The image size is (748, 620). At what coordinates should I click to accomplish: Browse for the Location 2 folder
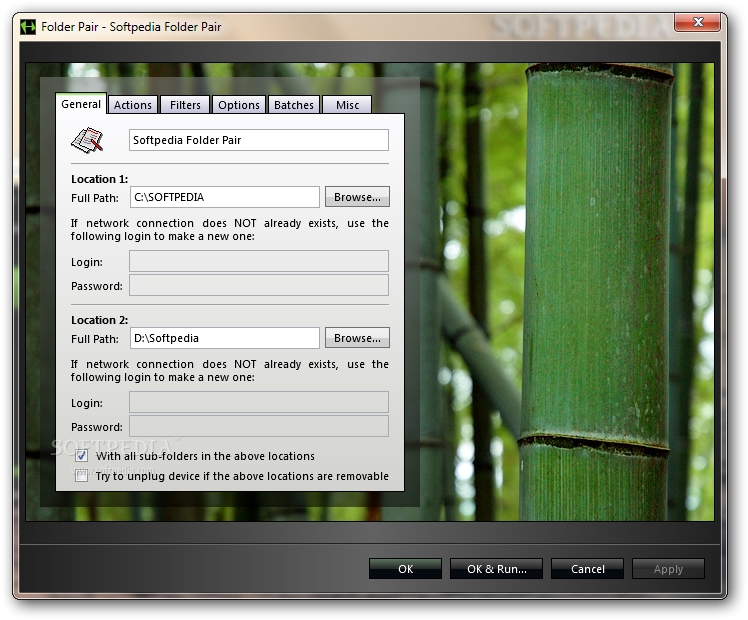click(x=357, y=338)
